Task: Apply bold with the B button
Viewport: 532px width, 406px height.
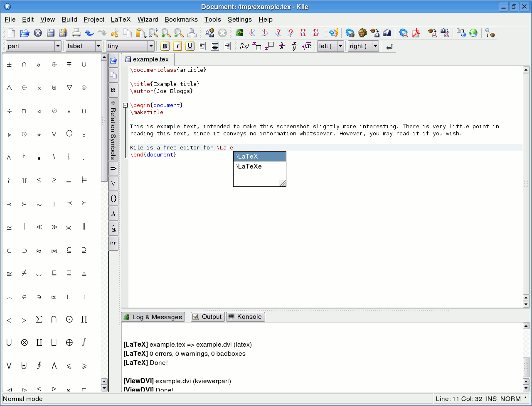Action: point(165,46)
